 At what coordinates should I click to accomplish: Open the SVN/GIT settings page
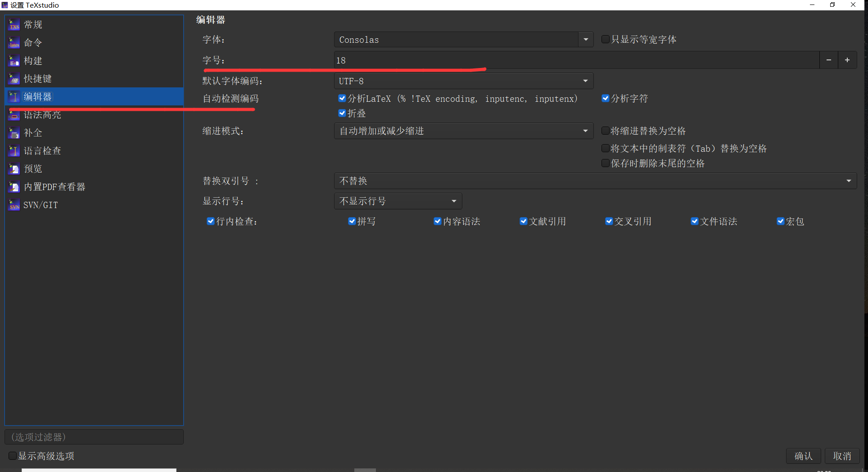point(94,205)
